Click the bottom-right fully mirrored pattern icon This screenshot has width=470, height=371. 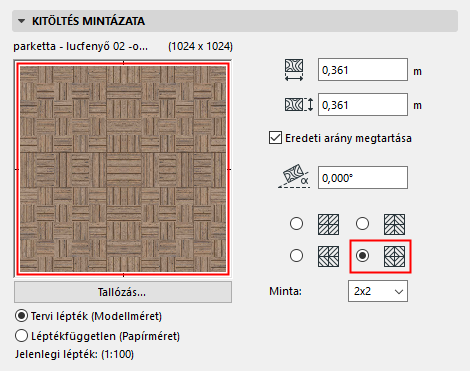[394, 256]
